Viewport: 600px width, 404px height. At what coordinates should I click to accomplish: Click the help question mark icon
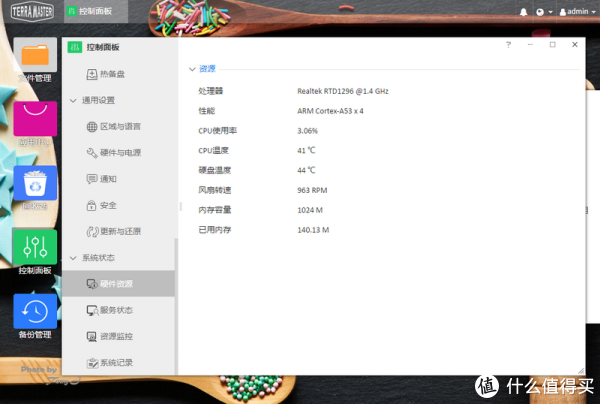508,45
